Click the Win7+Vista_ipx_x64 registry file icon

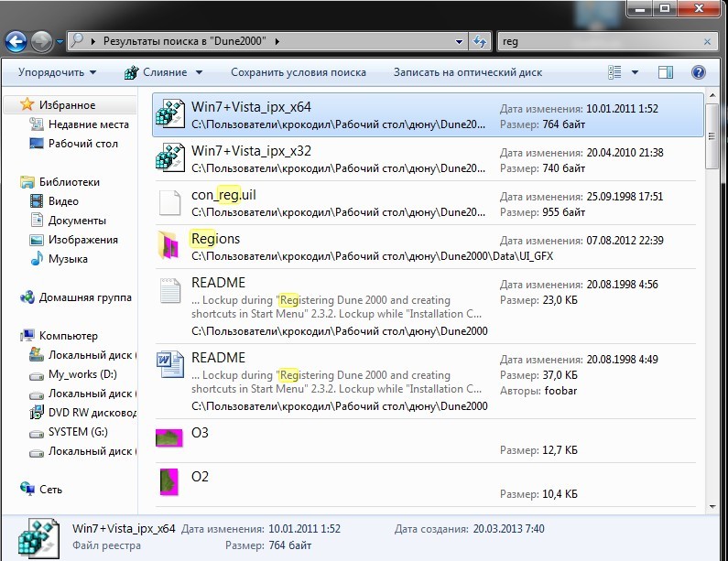(170, 114)
